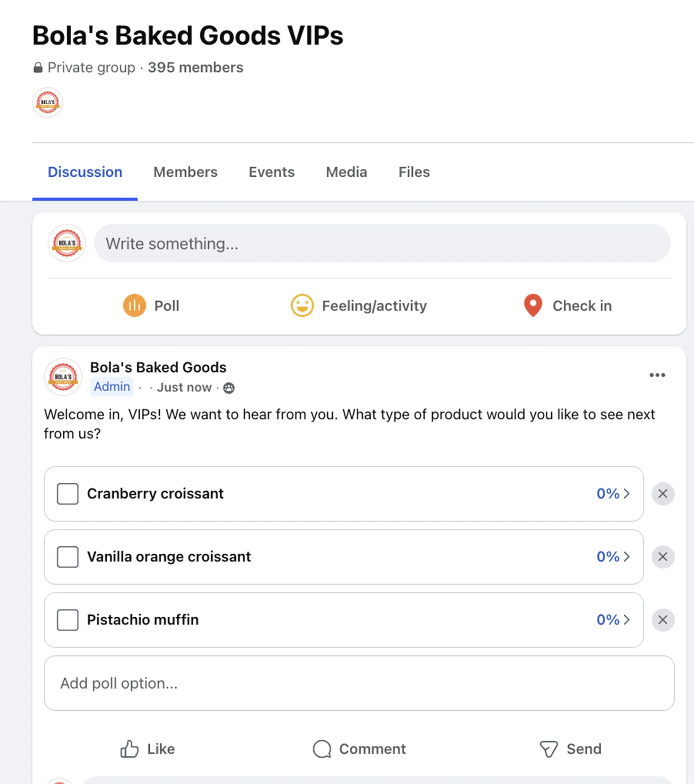The height and width of the screenshot is (784, 694).
Task: Click the Like thumbs-up icon
Action: [x=129, y=749]
